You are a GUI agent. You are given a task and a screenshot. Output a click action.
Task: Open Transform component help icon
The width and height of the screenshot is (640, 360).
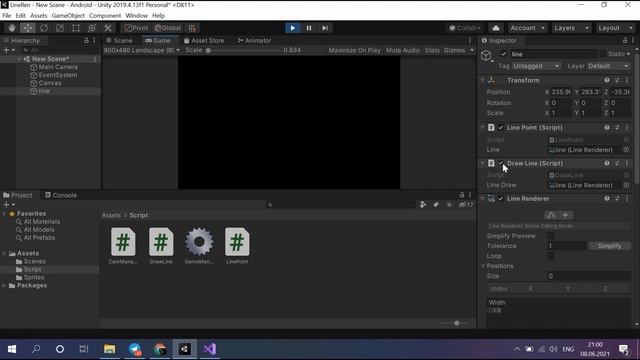point(607,80)
